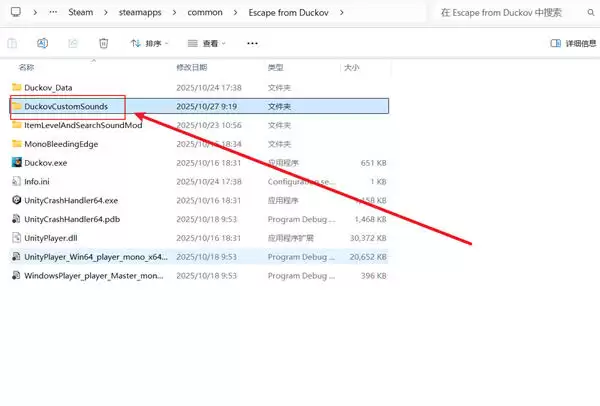This screenshot has width=600, height=406.
Task: Open the 排序 sort dropdown
Action: click(x=150, y=44)
